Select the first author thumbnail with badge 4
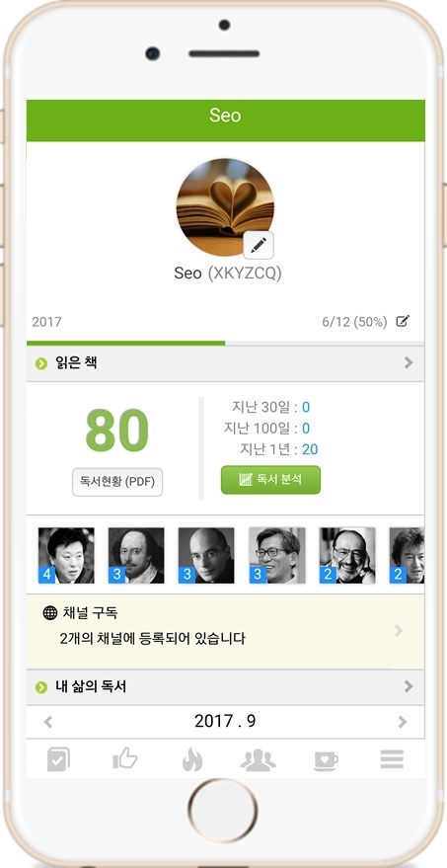447x868 pixels. pyautogui.click(x=66, y=555)
